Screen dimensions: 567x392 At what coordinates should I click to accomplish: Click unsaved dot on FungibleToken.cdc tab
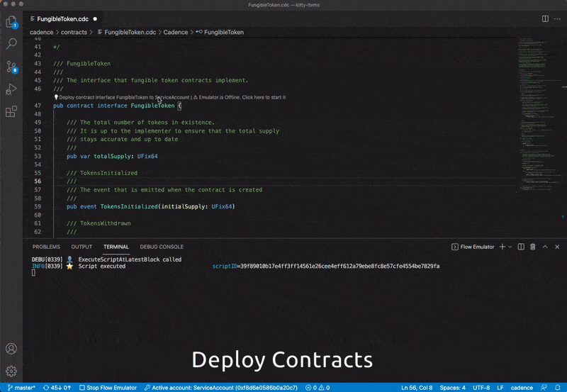tap(95, 19)
